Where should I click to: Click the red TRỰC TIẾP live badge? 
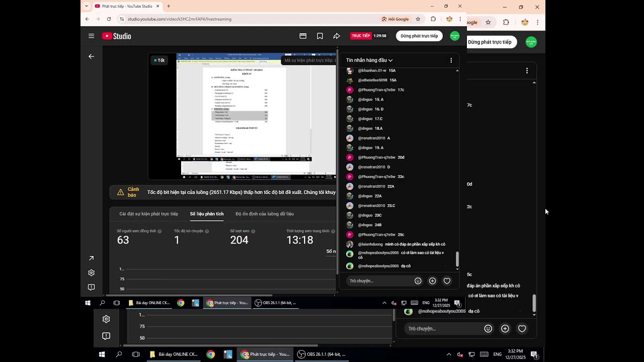(361, 36)
